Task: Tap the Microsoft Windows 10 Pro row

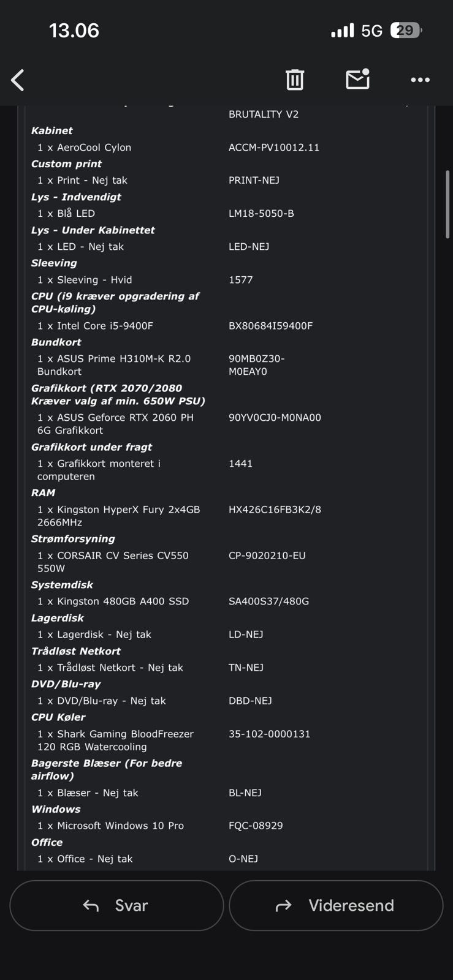Action: pyautogui.click(x=110, y=826)
